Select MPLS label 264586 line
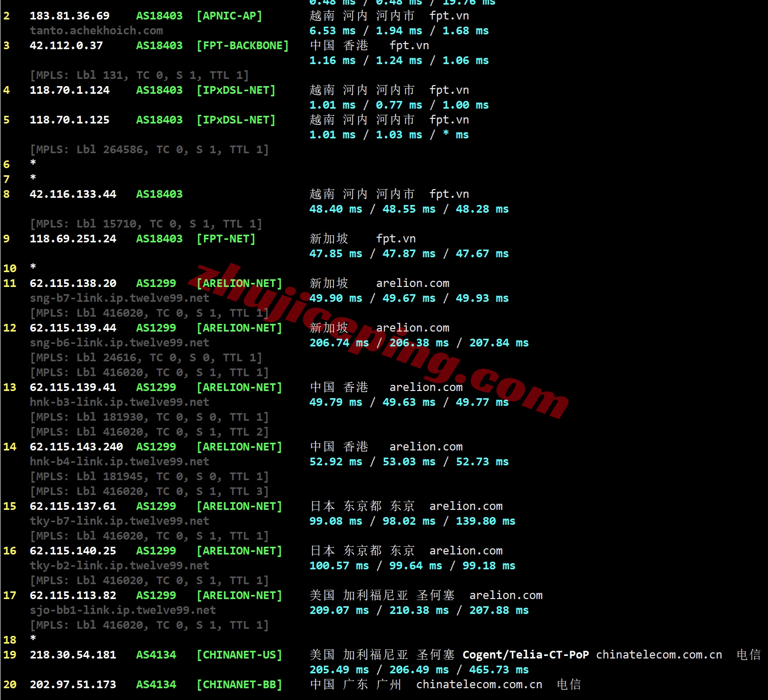Screen dimensions: 768x700 tap(149, 150)
